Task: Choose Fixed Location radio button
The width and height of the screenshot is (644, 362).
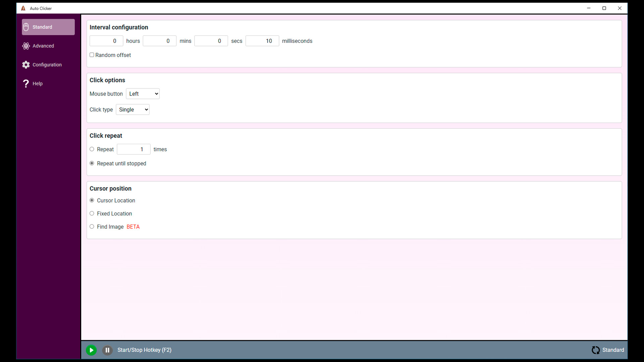Action: tap(92, 214)
